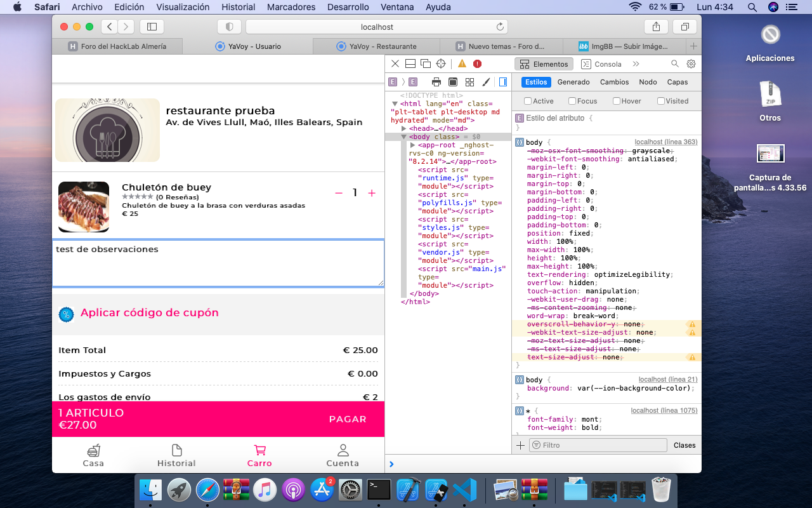Check the Hover pseudo-class box

pos(617,101)
